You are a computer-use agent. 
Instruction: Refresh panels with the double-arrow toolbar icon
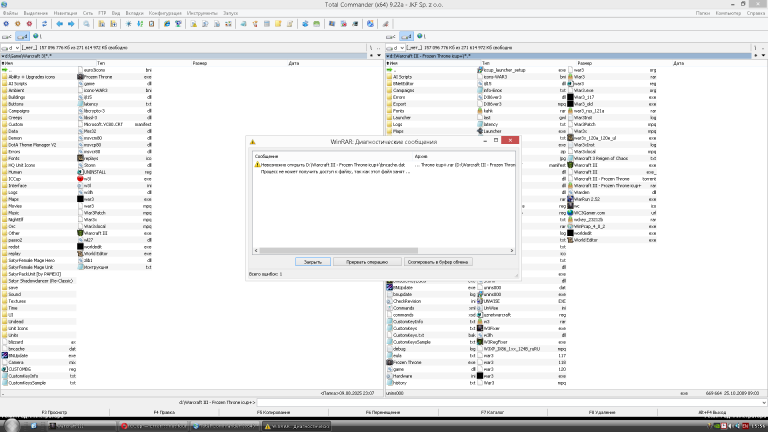click(x=44, y=24)
